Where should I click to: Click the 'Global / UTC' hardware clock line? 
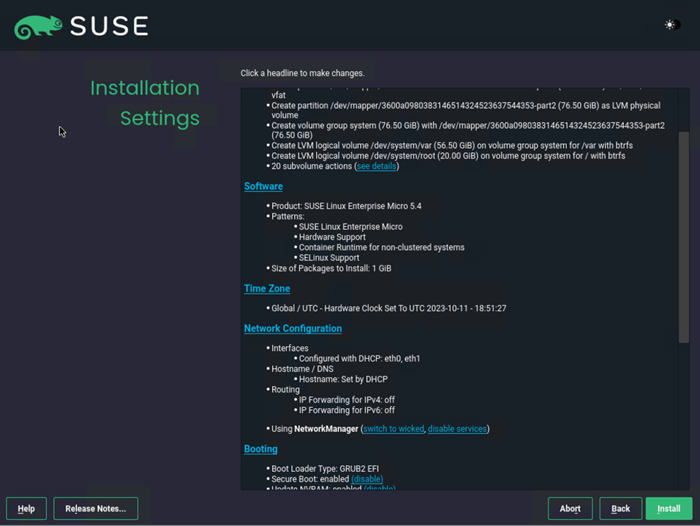pos(389,308)
